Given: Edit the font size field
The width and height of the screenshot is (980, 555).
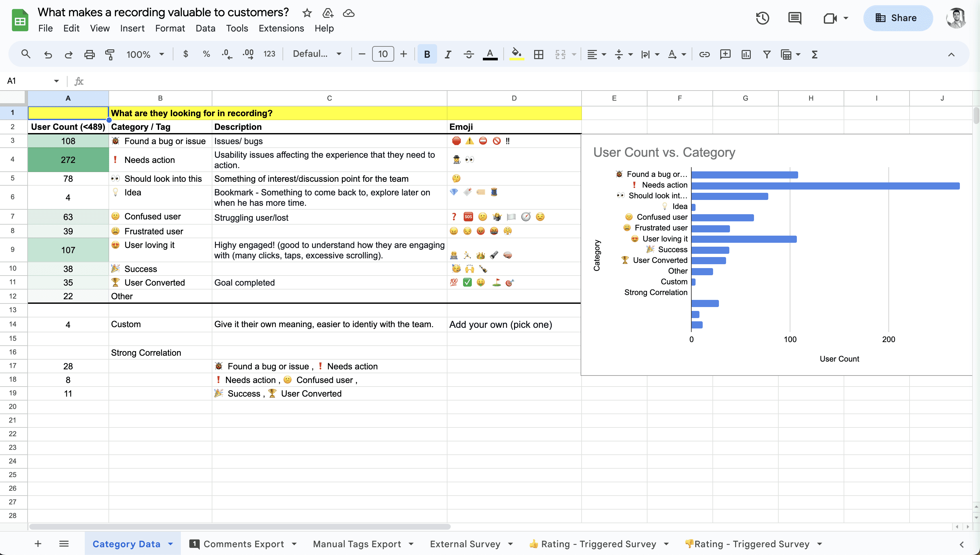Looking at the screenshot, I should click(x=383, y=54).
